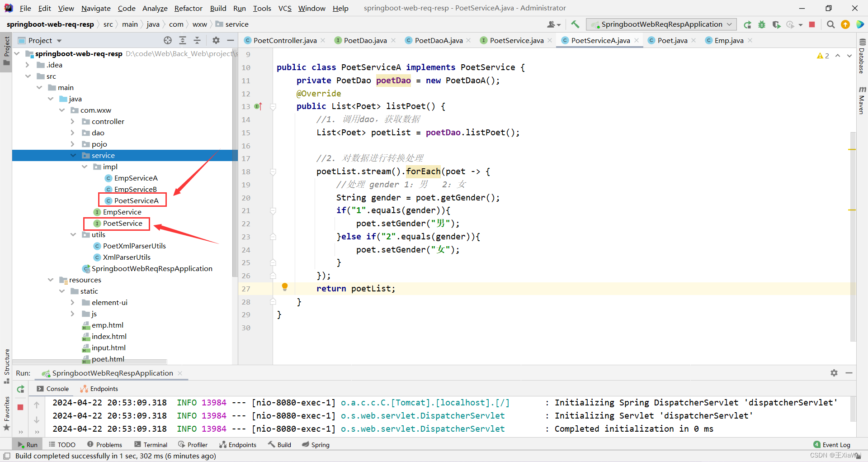Open the VCS menu
This screenshot has height=462, width=868.
pos(285,8)
